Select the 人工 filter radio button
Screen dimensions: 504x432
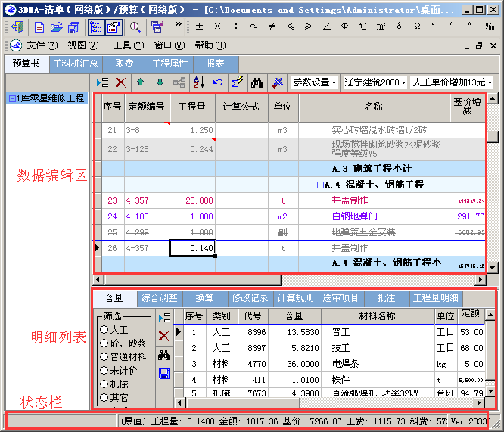coord(104,329)
